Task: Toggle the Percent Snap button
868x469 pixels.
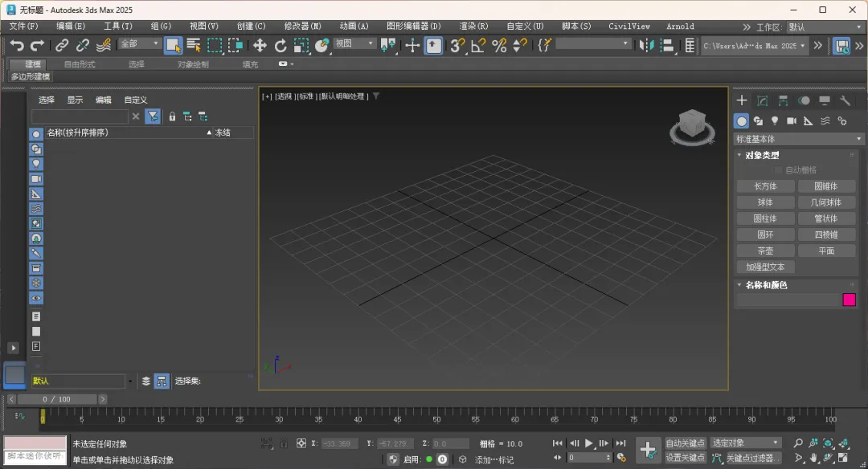Action: [x=499, y=46]
